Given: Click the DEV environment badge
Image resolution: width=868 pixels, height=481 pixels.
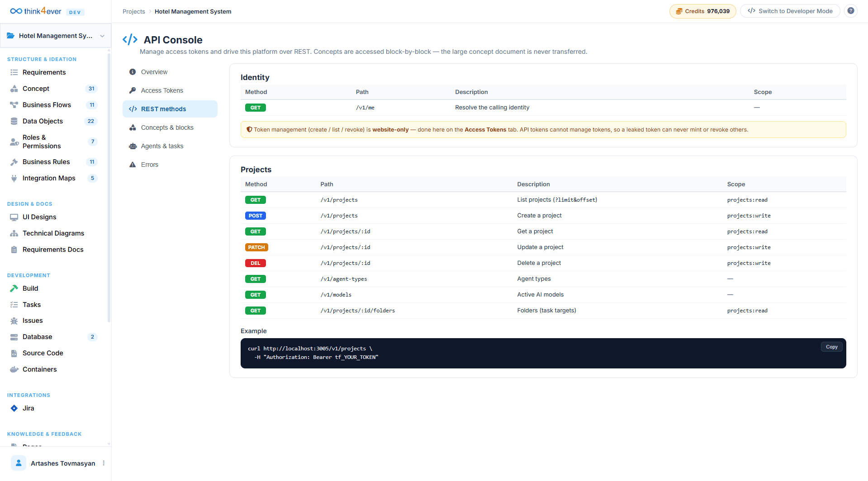Looking at the screenshot, I should pos(75,12).
